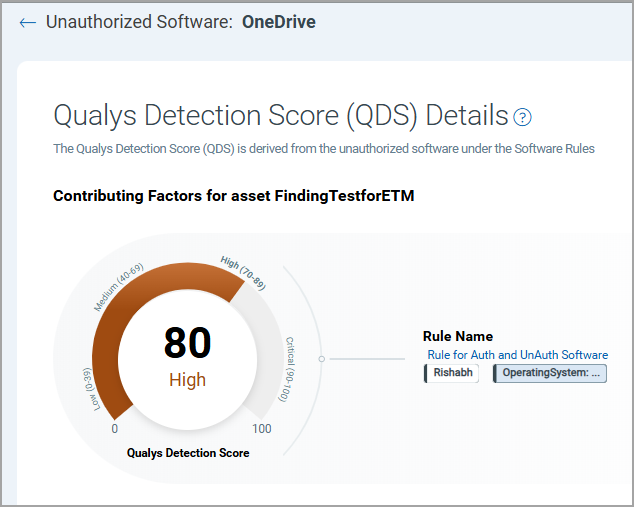Click the Low (0-39) range label
The height and width of the screenshot is (507, 634).
pyautogui.click(x=91, y=389)
